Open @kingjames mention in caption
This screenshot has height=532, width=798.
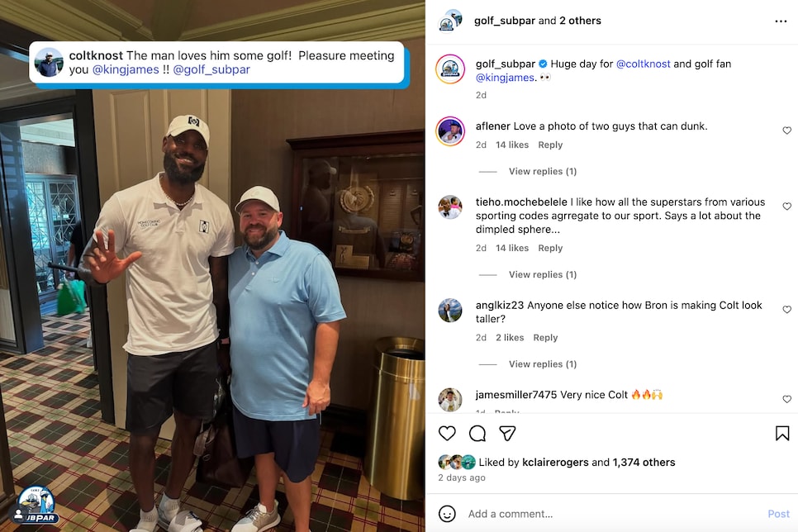(x=505, y=78)
